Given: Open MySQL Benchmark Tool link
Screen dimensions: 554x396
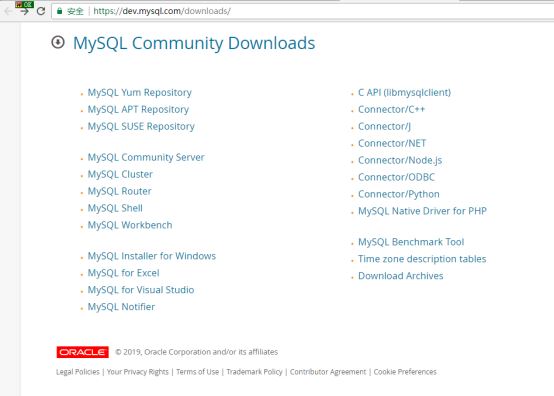Looking at the screenshot, I should [x=411, y=242].
